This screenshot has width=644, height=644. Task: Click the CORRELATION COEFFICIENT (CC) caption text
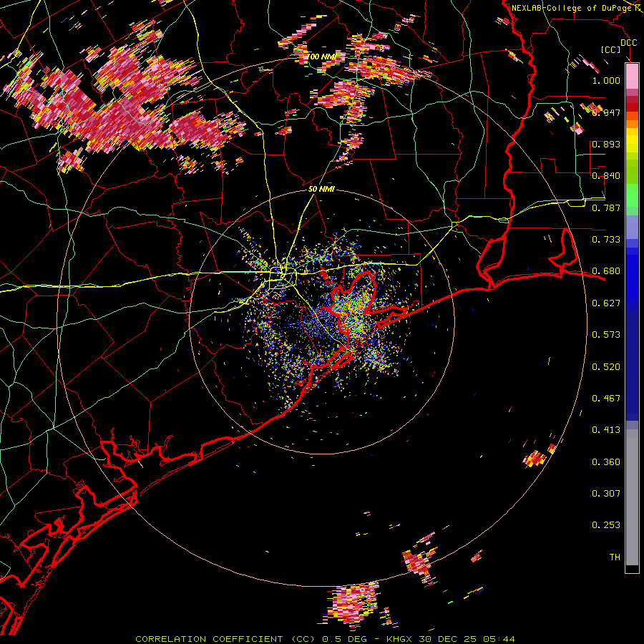tap(225, 639)
